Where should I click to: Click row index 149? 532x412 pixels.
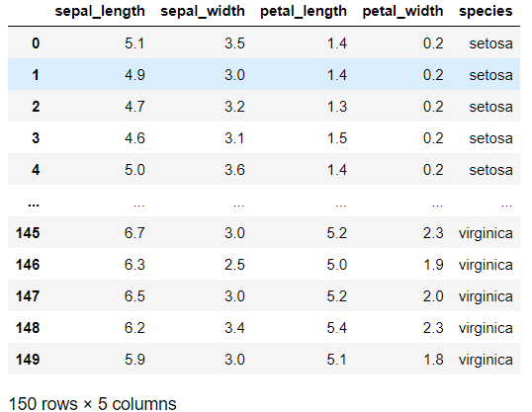[x=28, y=360]
